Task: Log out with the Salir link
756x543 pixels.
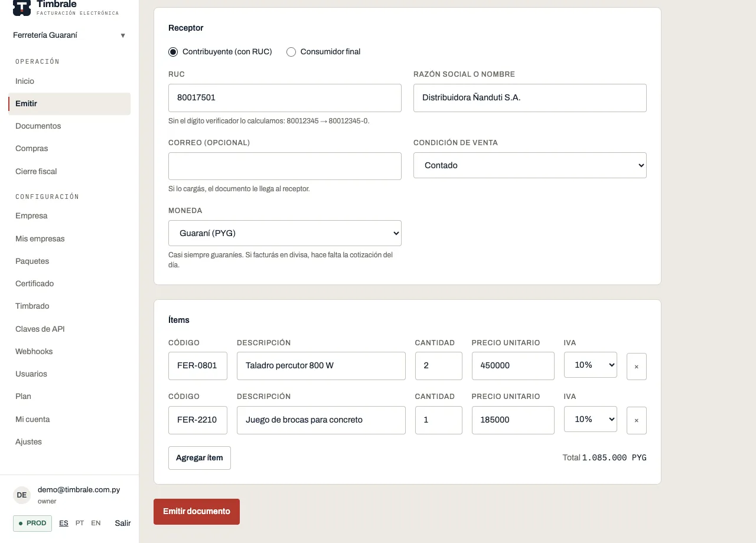Action: [x=123, y=524]
